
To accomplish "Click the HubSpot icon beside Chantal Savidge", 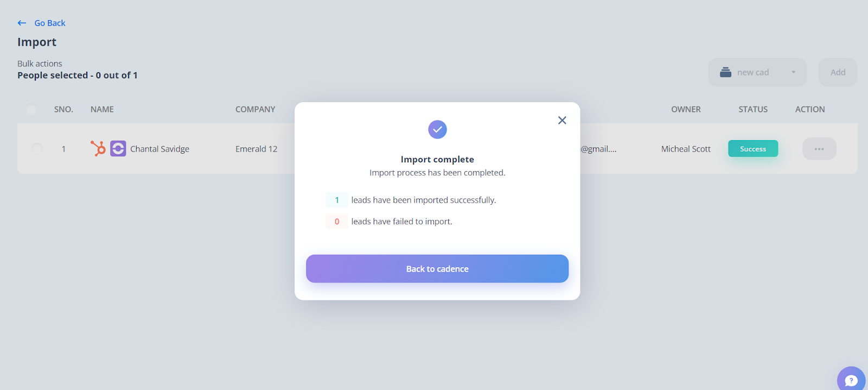I will pyautogui.click(x=98, y=148).
